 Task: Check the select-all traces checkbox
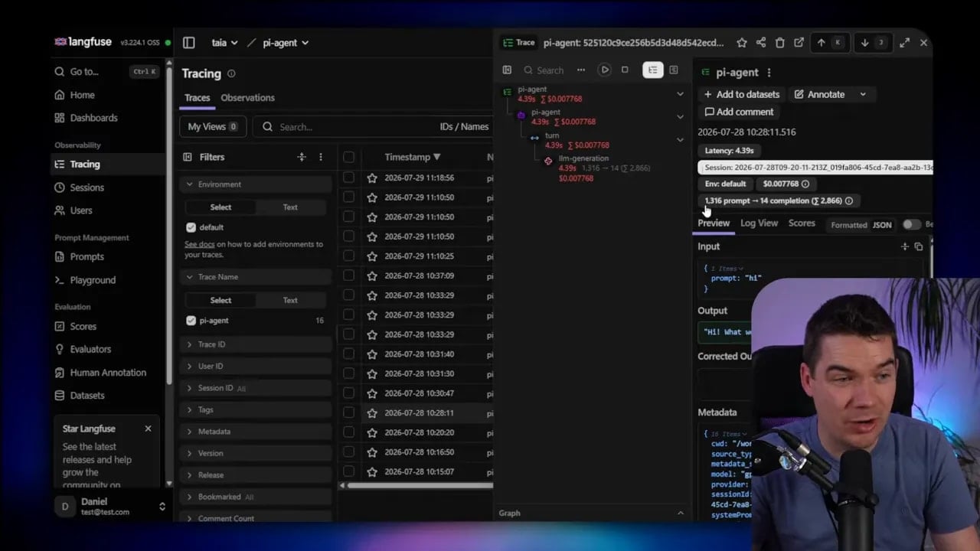(348, 157)
